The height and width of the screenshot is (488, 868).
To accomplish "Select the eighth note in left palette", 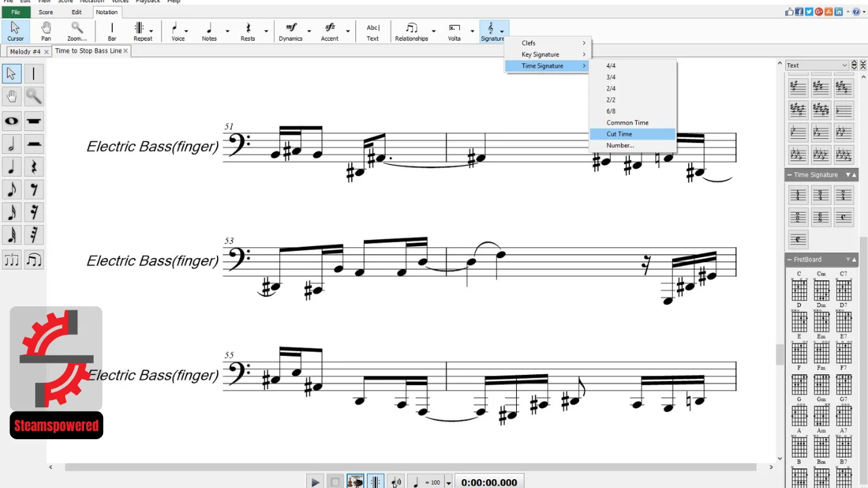I will pos(12,190).
